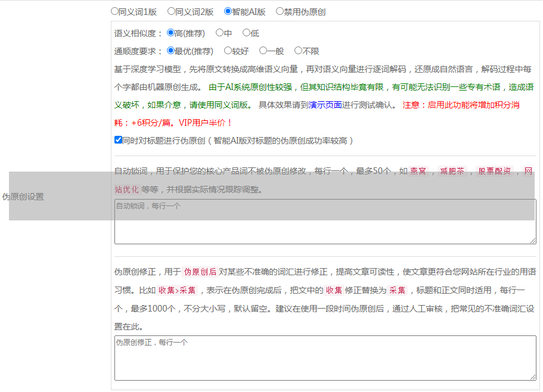Click the 自动锁词 textarea resize handle
The height and width of the screenshot is (392, 543).
(x=532, y=240)
